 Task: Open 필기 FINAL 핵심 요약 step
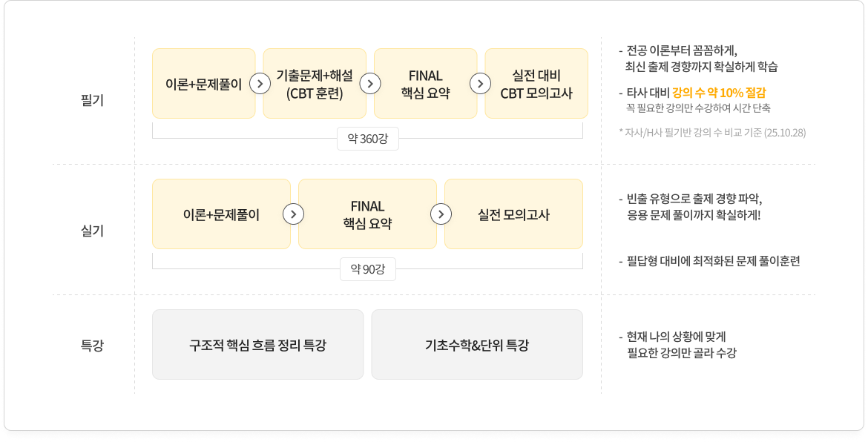425,83
